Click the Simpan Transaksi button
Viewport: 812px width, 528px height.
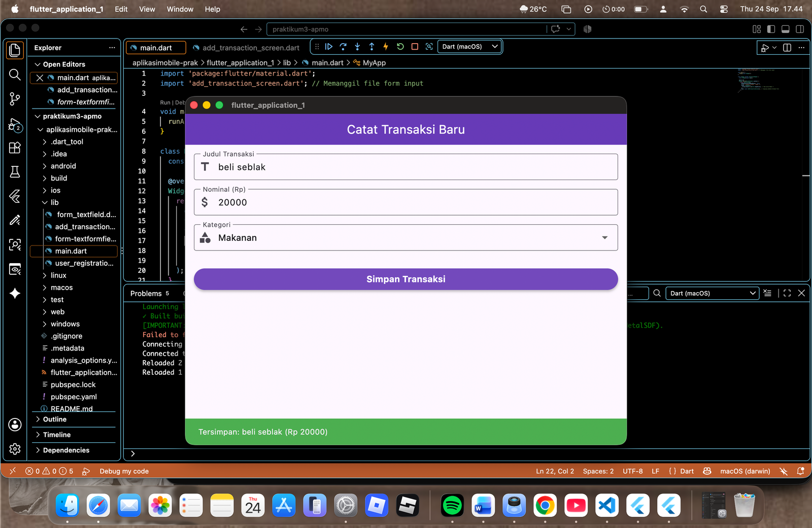coord(405,279)
